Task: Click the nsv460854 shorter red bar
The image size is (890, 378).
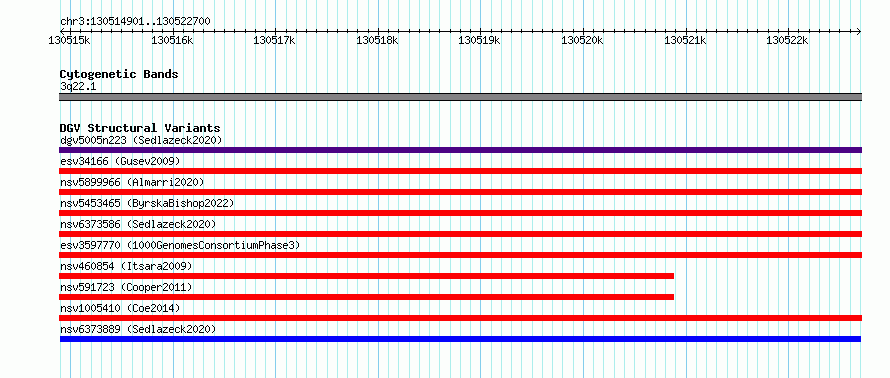Action: pos(367,276)
